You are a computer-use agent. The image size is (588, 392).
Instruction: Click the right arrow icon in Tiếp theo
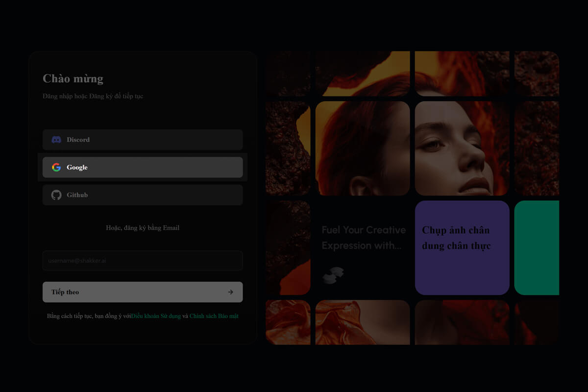[x=230, y=292]
